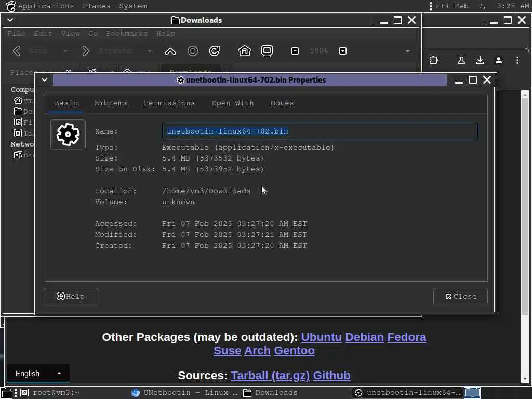Switch to root@vm3 terminal in taskbar

pos(50,393)
